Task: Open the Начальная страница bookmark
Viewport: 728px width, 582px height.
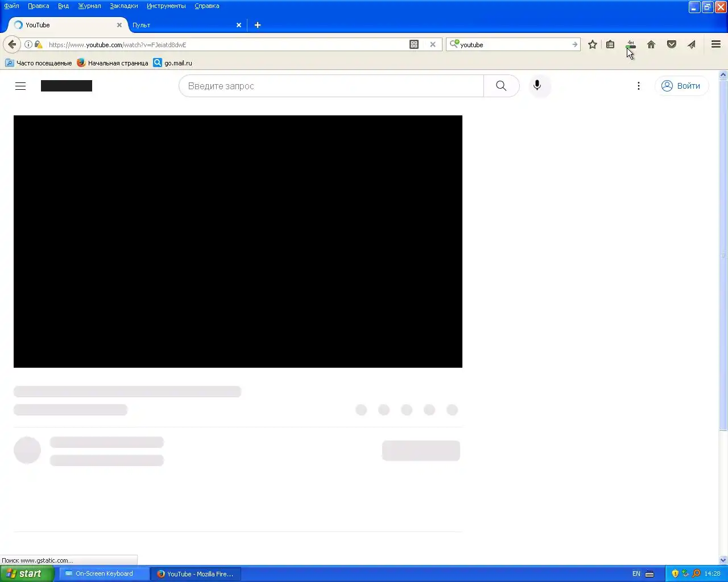Action: coord(113,63)
